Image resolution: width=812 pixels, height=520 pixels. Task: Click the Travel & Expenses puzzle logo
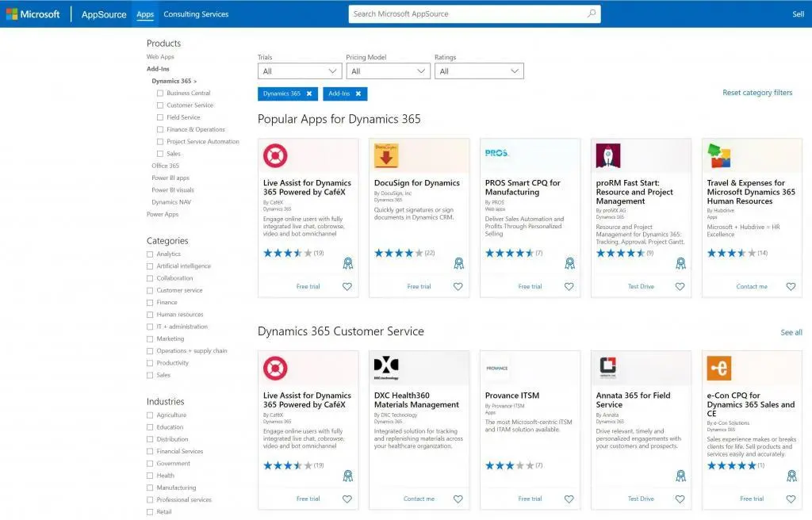(718, 155)
